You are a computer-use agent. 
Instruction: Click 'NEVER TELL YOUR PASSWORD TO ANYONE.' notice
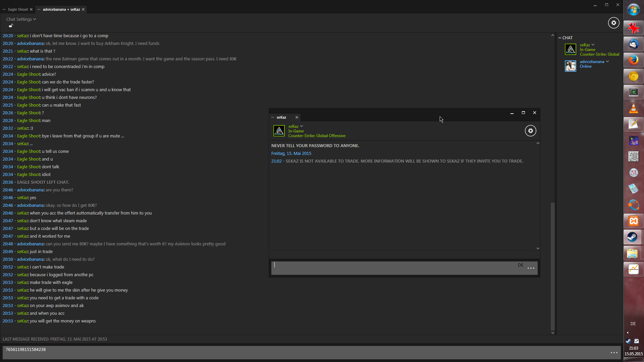(x=315, y=146)
